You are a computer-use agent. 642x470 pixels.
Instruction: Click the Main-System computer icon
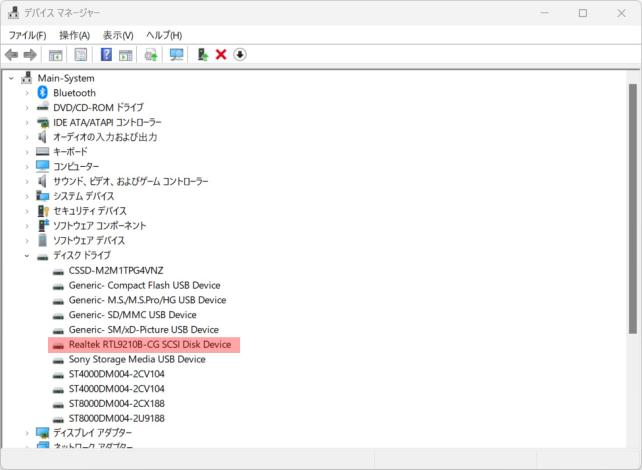pos(27,78)
